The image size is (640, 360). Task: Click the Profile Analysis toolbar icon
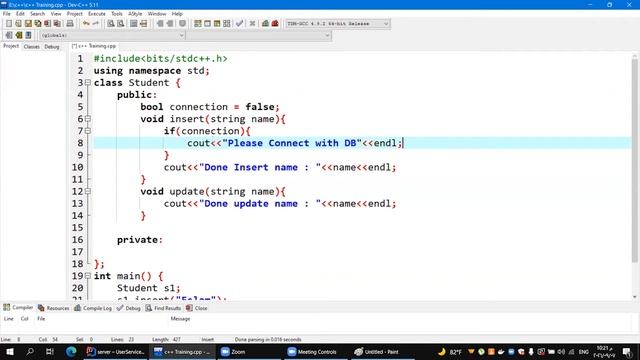265,24
